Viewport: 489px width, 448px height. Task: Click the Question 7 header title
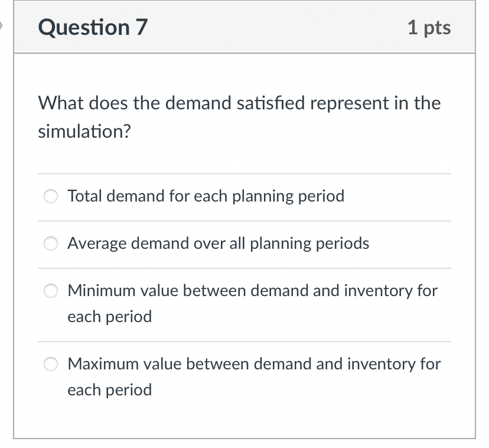click(x=91, y=27)
